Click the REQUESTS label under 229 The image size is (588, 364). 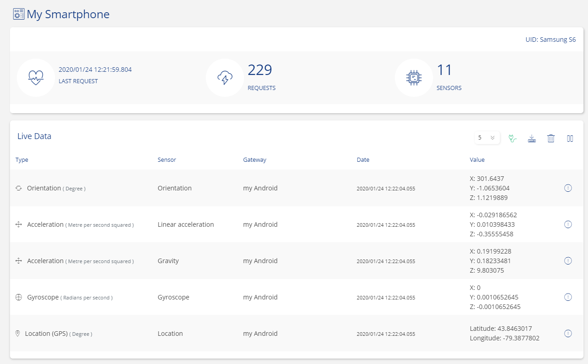(x=262, y=88)
